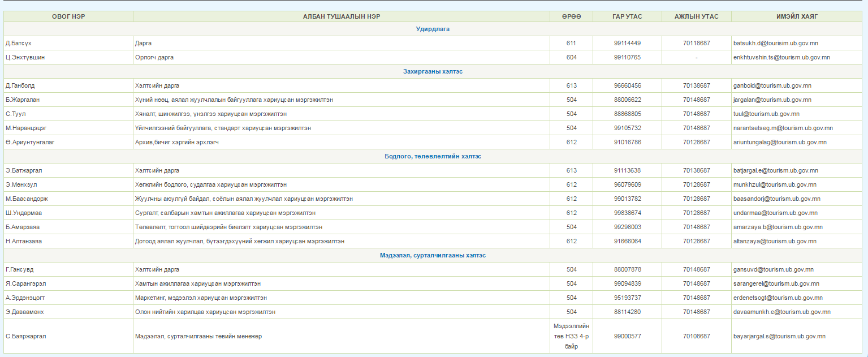Click email ariuntungalag@tourism.ub.gov.mn

point(780,142)
